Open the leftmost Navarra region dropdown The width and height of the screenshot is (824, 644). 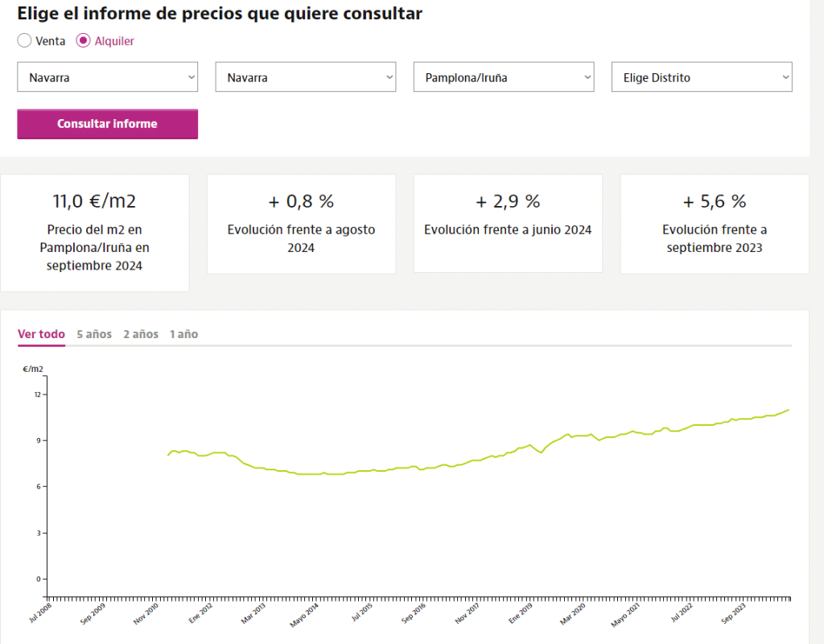(x=107, y=77)
